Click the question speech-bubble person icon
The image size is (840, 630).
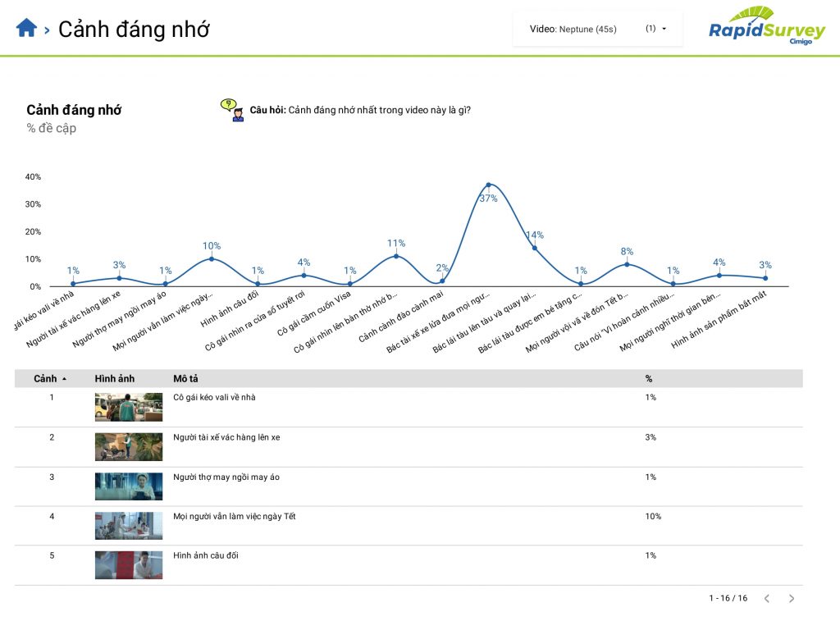pyautogui.click(x=233, y=110)
